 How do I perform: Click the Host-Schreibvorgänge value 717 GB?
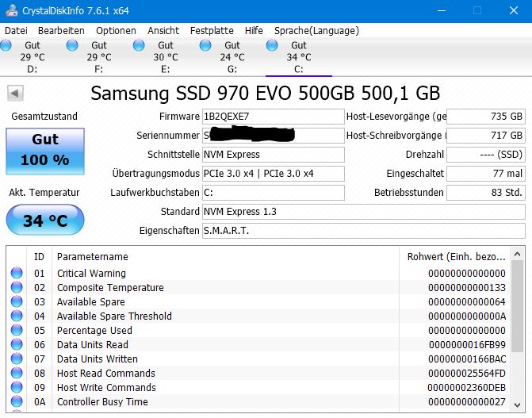pyautogui.click(x=486, y=136)
